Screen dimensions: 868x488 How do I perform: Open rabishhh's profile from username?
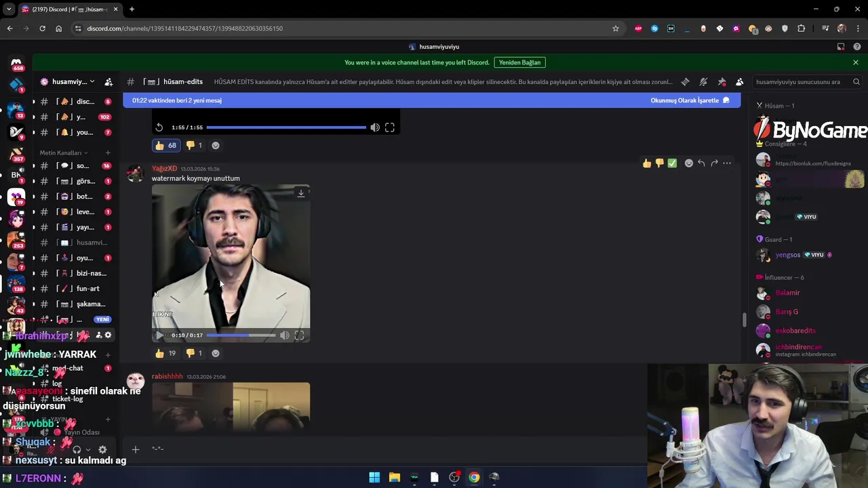click(167, 377)
